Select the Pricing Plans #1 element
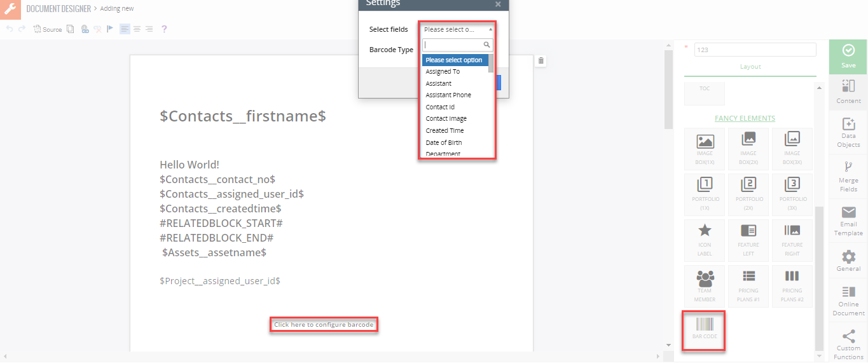 pos(748,286)
